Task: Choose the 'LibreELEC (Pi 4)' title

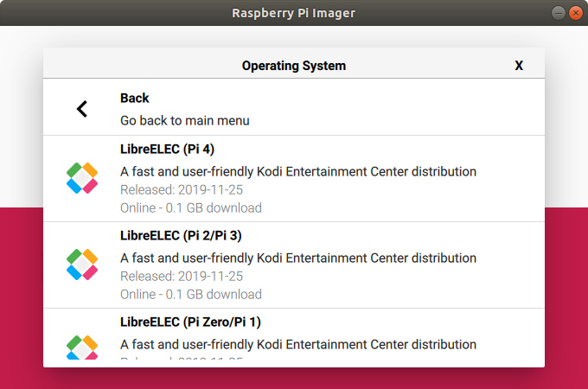Action: (x=167, y=150)
